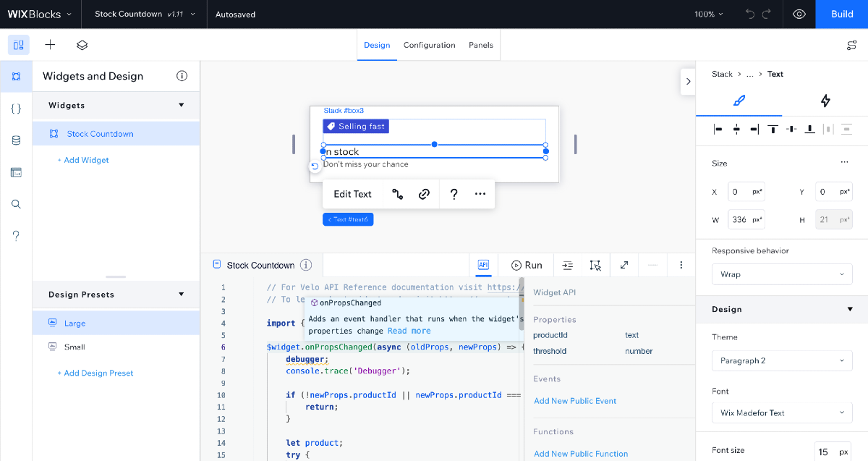Open the Widgets and Design panel icon
Screen dimensions: 868x461
point(16,76)
